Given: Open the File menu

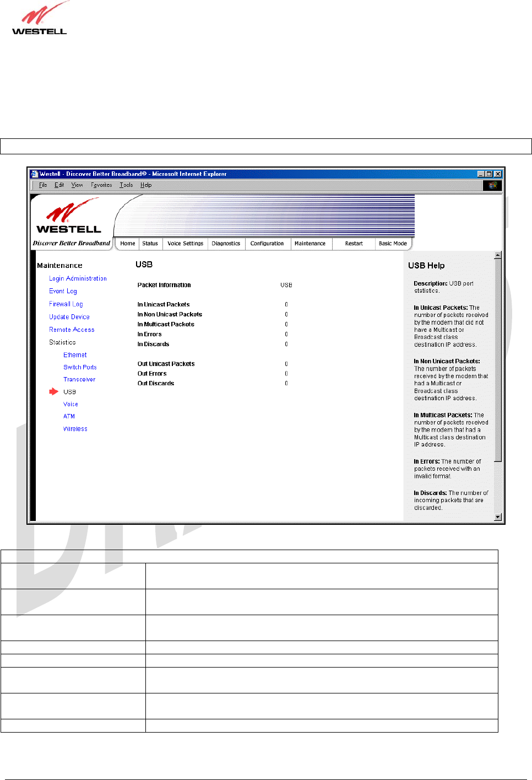Looking at the screenshot, I should (43, 185).
